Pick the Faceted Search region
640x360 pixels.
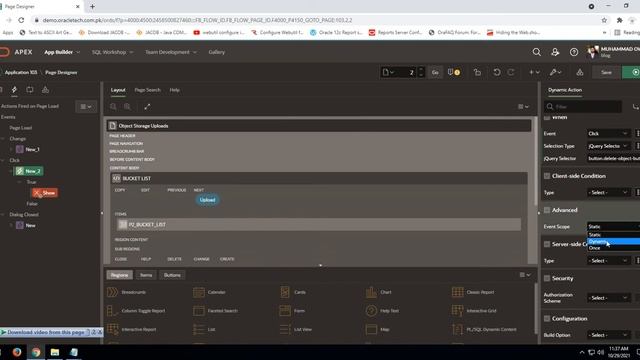pos(215,311)
